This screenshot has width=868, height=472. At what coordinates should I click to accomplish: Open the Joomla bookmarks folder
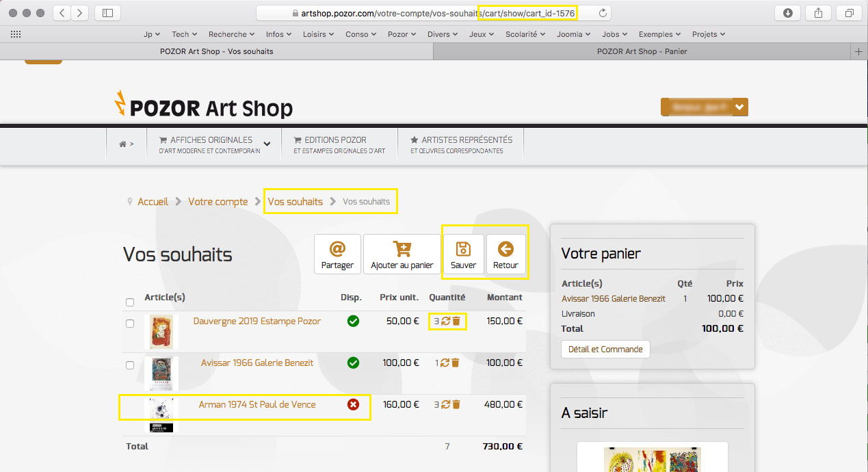pos(574,34)
